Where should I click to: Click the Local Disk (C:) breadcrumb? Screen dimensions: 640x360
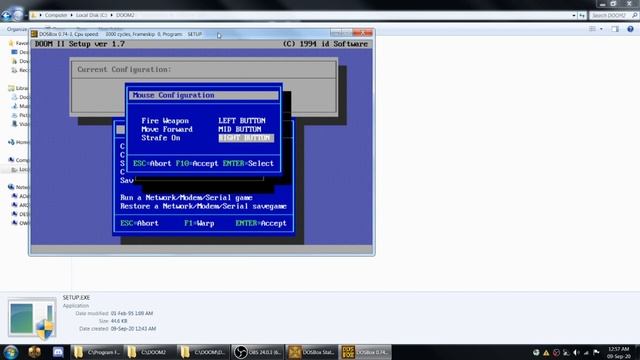click(91, 15)
